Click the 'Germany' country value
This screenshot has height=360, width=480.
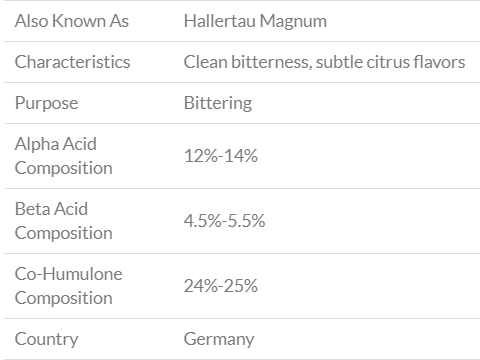point(219,339)
